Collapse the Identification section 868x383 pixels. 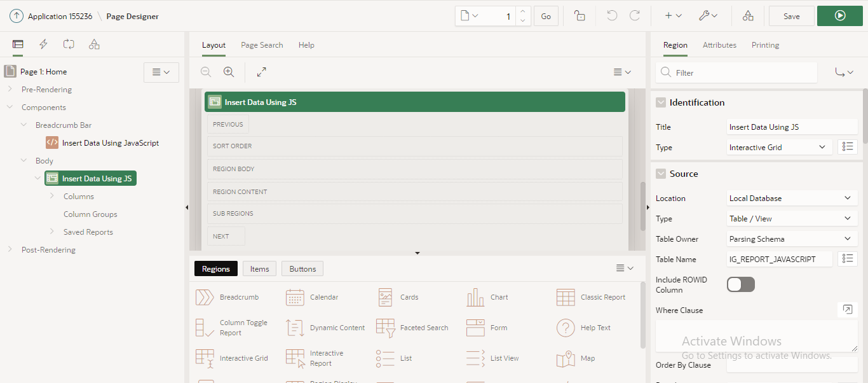click(x=661, y=102)
